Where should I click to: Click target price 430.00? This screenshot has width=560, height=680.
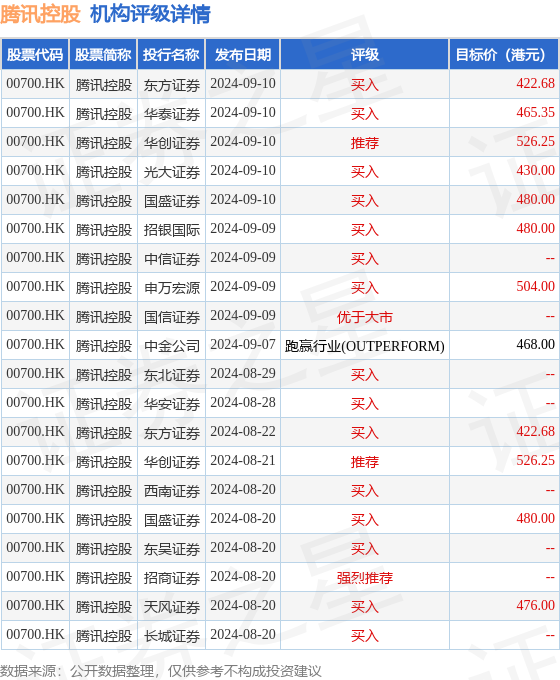coord(535,170)
